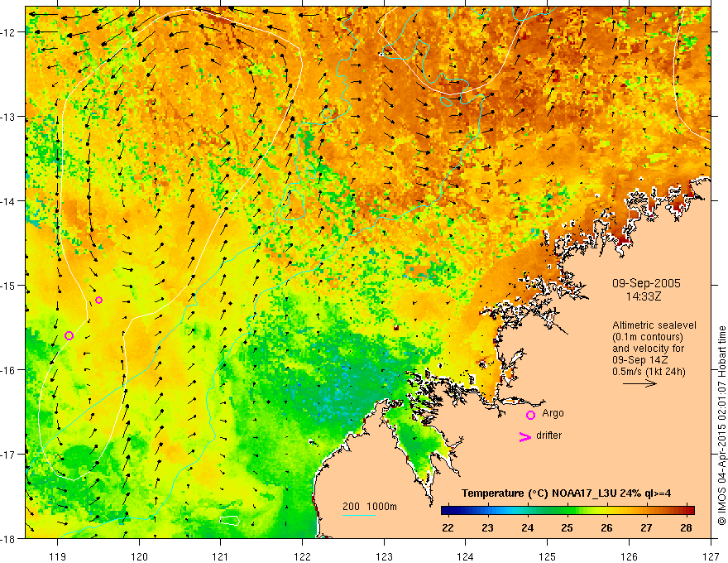Screen dimensions: 728x563
Task: Click the temperature color bar at 28
Action: pyautogui.click(x=686, y=511)
